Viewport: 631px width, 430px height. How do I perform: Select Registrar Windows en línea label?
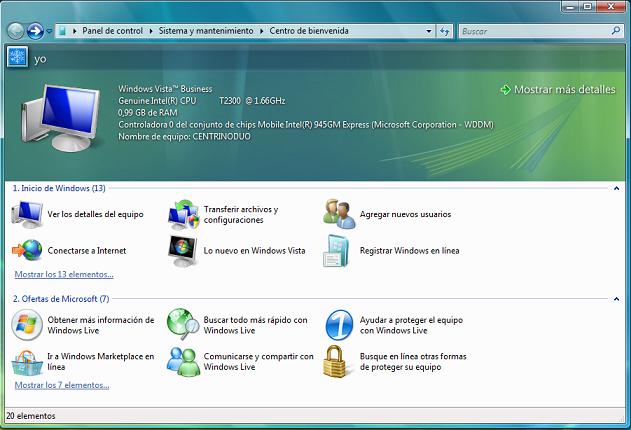tap(409, 251)
